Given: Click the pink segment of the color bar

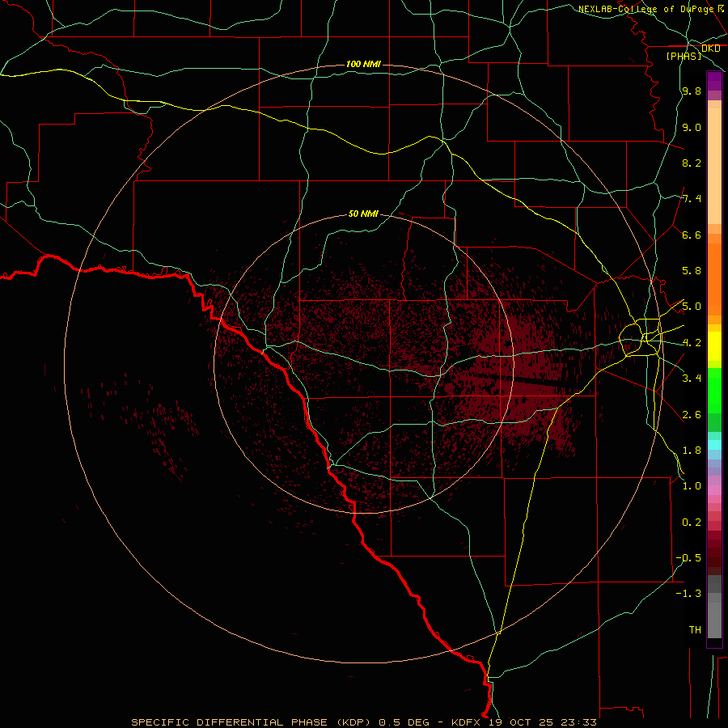Looking at the screenshot, I should tap(714, 490).
